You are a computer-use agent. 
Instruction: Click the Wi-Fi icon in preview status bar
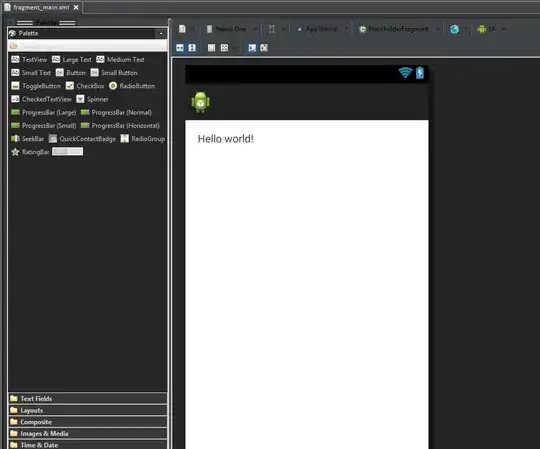405,73
